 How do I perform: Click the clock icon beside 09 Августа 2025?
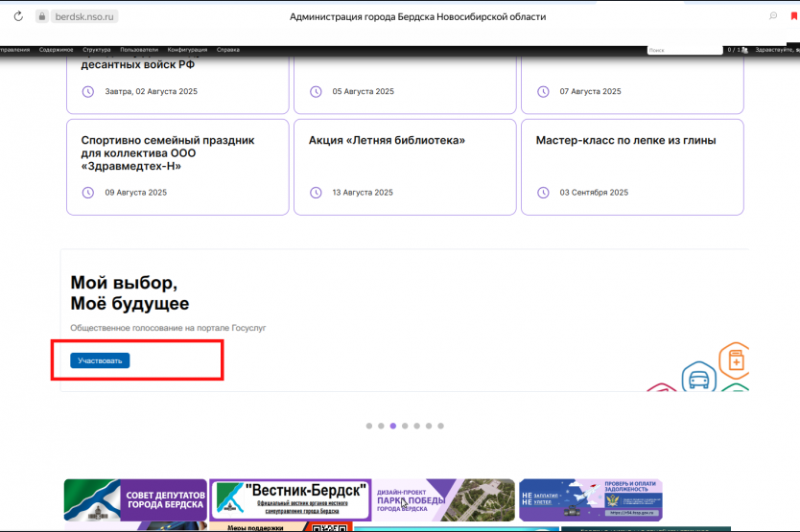coord(88,193)
